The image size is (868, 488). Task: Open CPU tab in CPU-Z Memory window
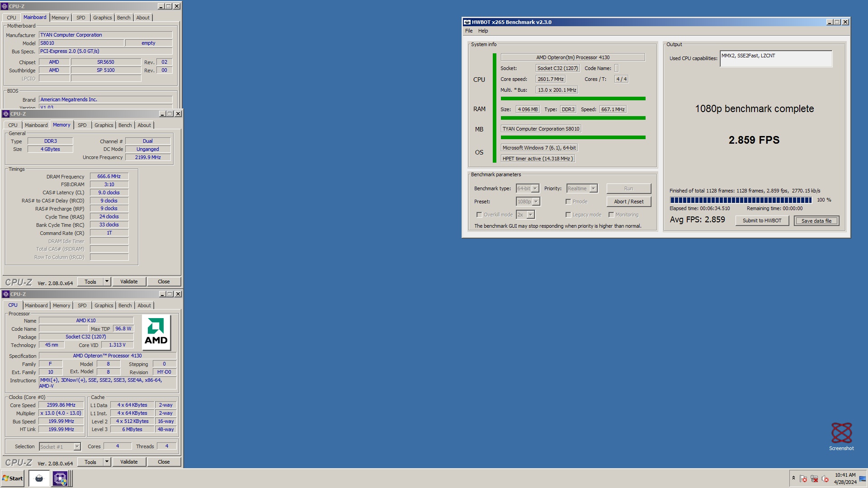click(13, 125)
